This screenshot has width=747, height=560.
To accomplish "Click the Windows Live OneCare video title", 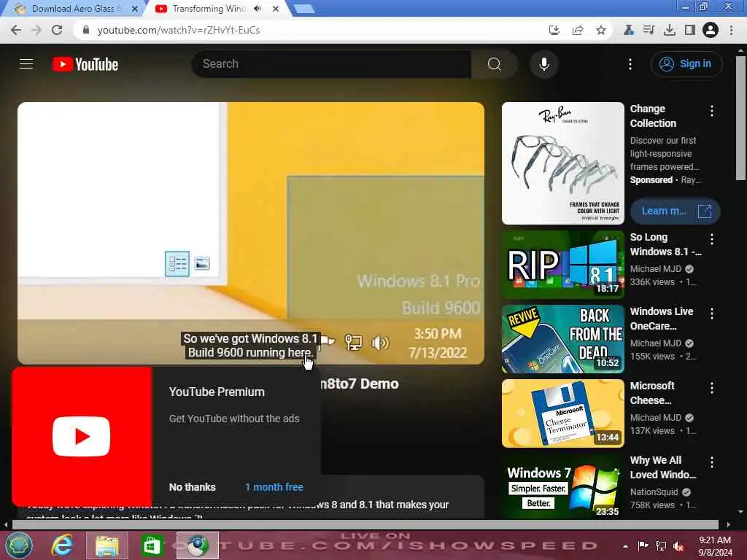I will [661, 319].
